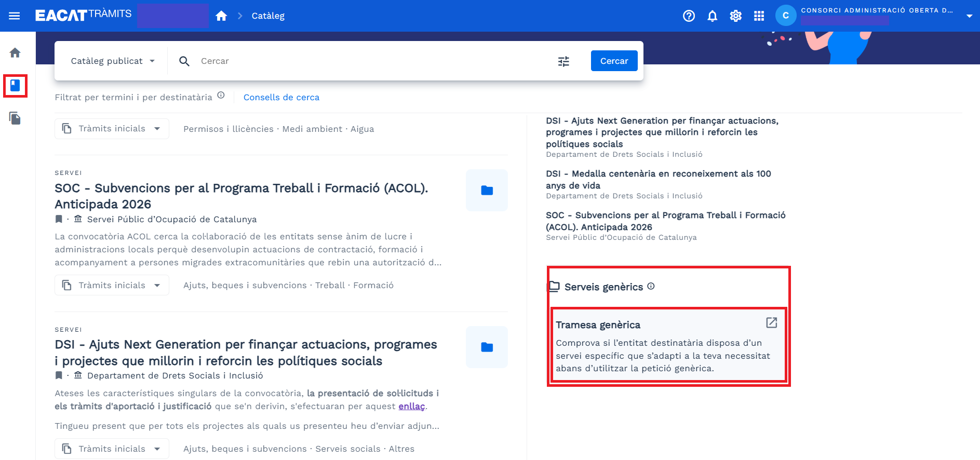Click the blue Cercar button

click(x=614, y=61)
